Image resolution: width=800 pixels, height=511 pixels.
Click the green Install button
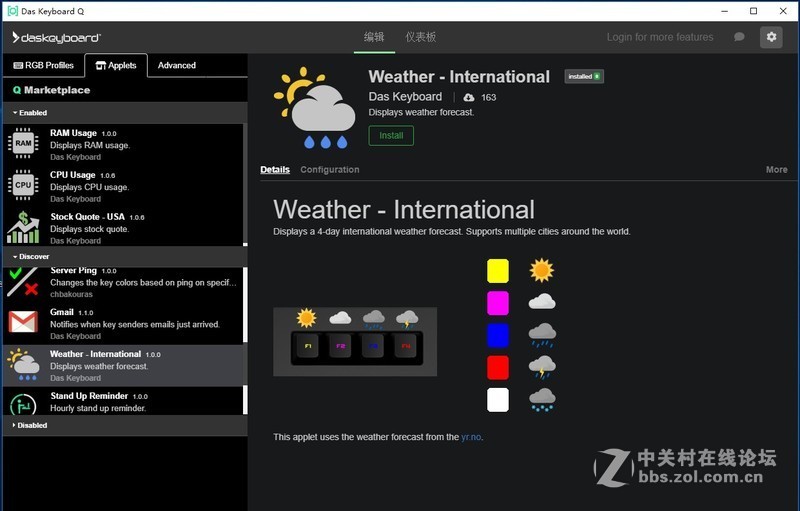tap(391, 136)
